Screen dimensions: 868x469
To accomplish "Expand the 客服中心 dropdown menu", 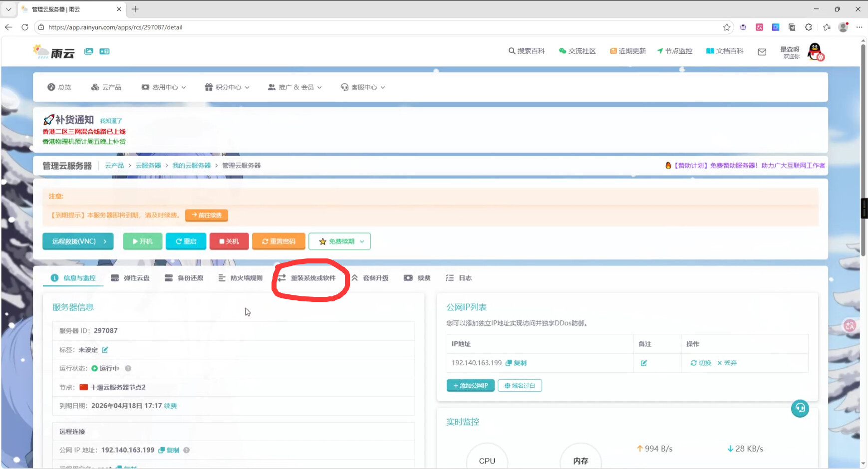I will 363,87.
